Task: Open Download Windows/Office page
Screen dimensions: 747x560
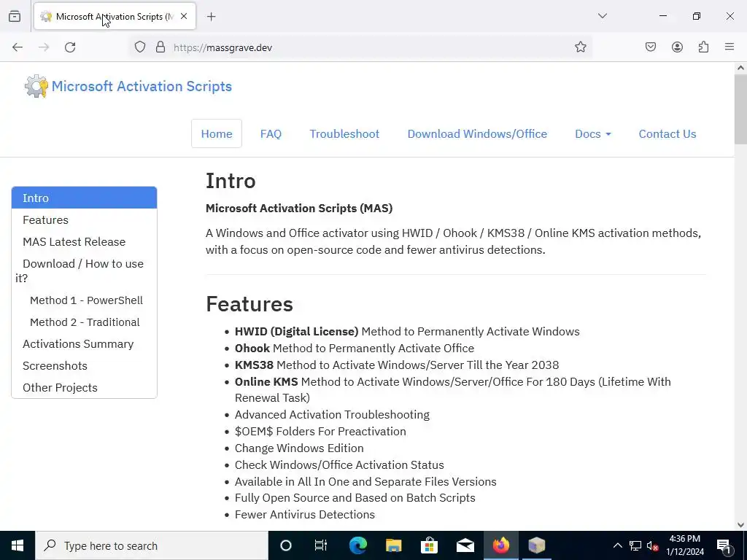Action: click(477, 134)
